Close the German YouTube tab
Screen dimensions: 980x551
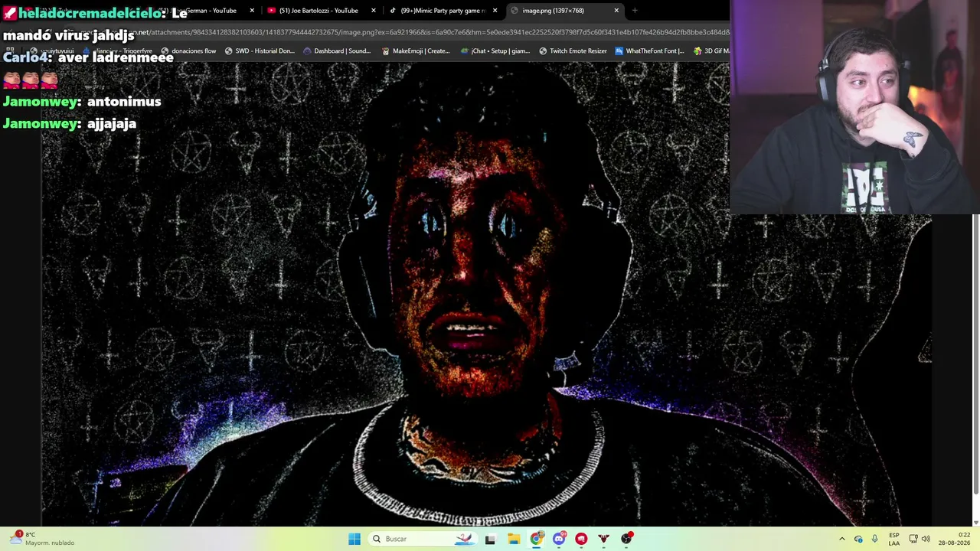[x=252, y=11]
